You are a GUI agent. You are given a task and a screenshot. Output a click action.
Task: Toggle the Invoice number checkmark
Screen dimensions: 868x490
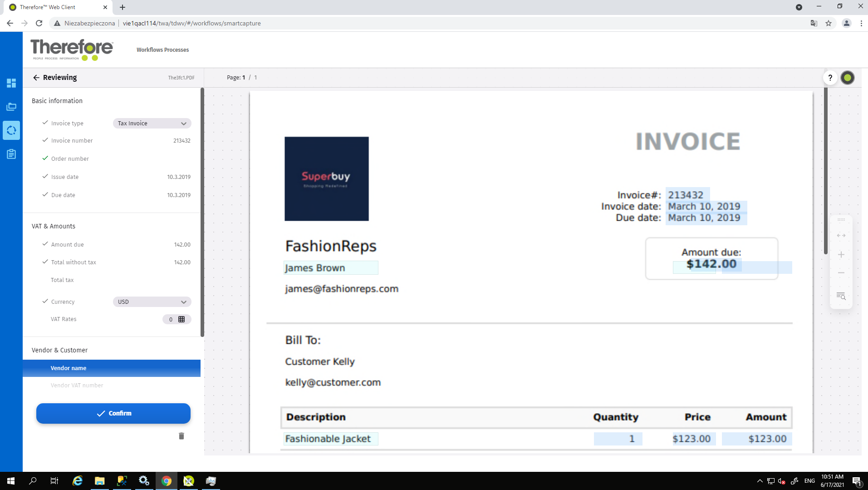tap(45, 140)
